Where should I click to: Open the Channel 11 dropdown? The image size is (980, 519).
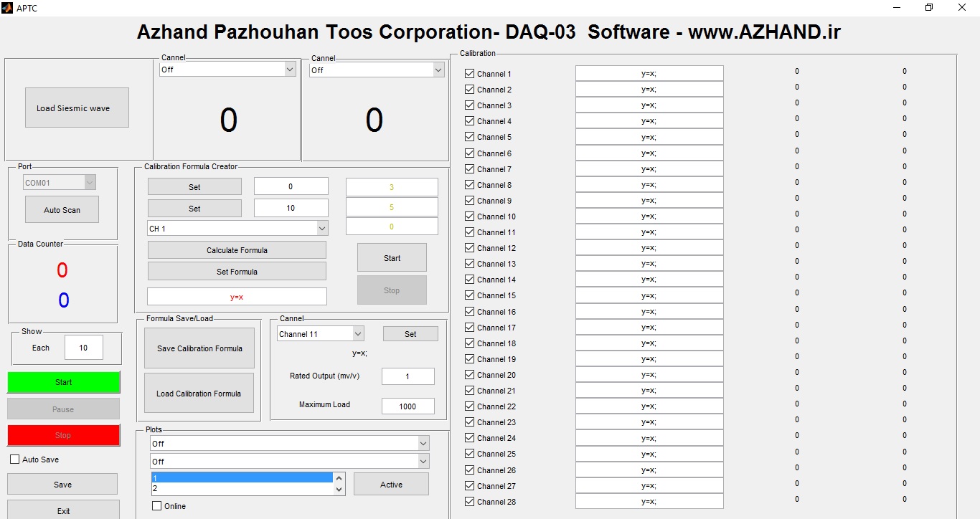tap(320, 333)
